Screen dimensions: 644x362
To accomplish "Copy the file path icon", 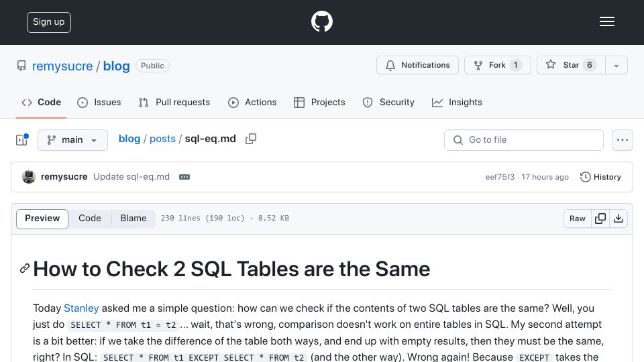I will click(250, 139).
